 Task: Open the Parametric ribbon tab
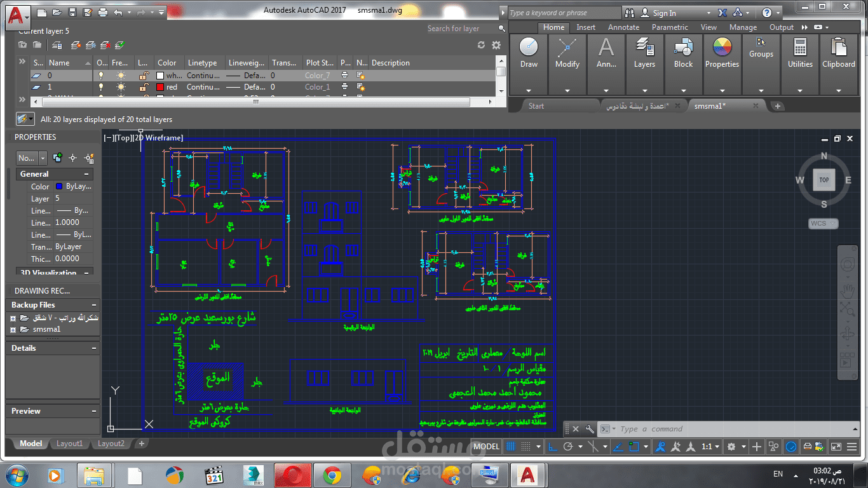pos(670,27)
